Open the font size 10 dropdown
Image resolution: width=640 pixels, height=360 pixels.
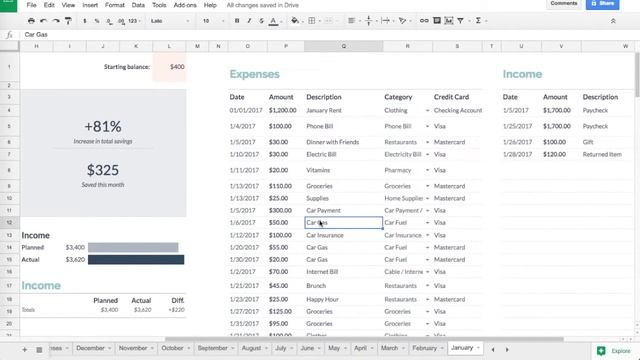coord(213,21)
